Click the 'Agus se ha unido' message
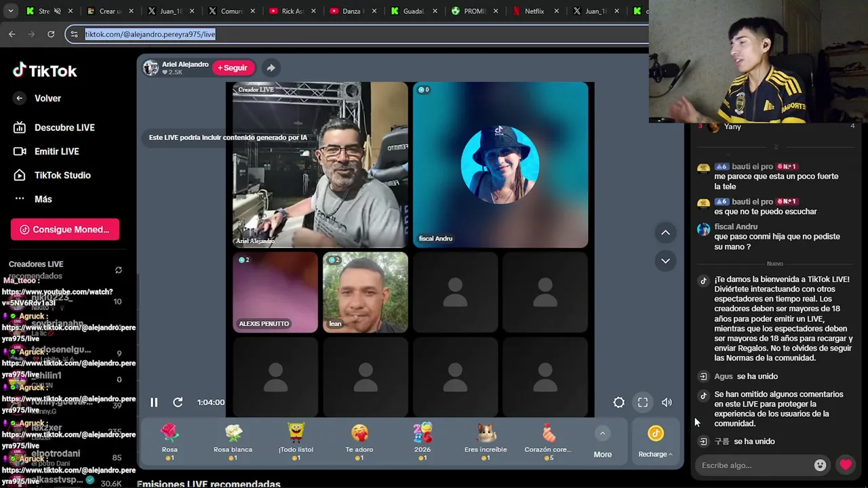 [746, 376]
